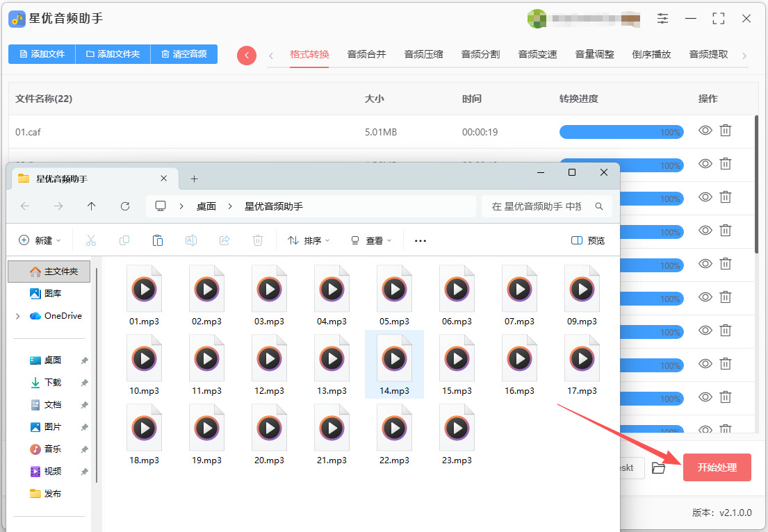Image resolution: width=768 pixels, height=532 pixels.
Task: Click Delete trash icon in Explorer toolbar
Action: coord(258,240)
